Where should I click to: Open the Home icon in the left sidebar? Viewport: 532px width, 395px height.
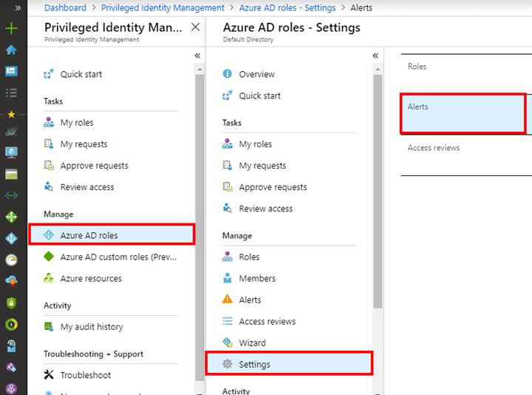pos(11,50)
